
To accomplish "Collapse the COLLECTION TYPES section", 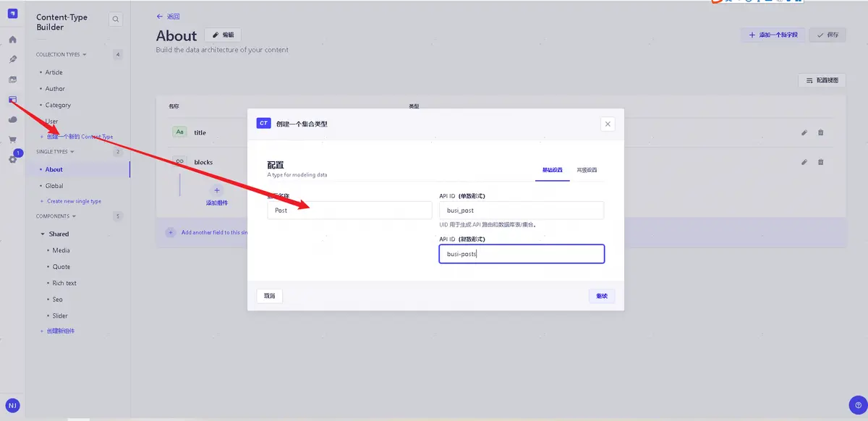I will tap(61, 54).
